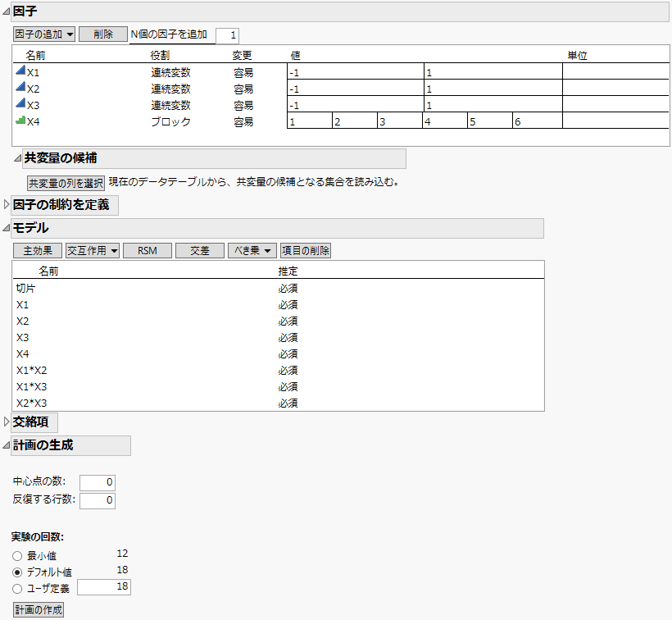Screen dimensions: 672x620
Task: Click the continuous factor icon beside X2
Action: click(20, 88)
